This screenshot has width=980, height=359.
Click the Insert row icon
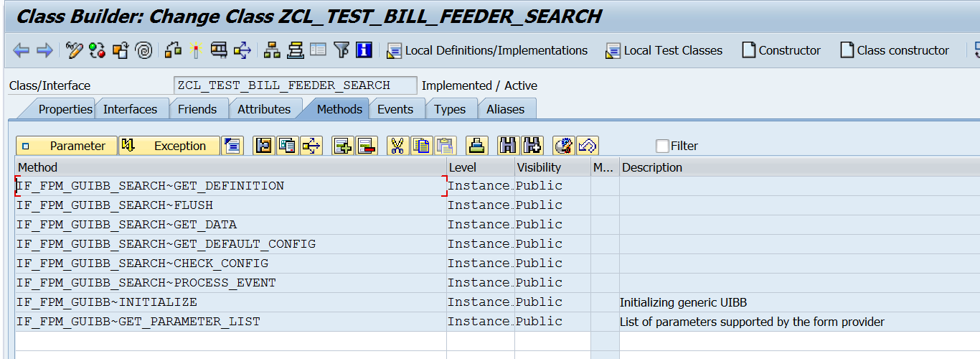coord(343,146)
